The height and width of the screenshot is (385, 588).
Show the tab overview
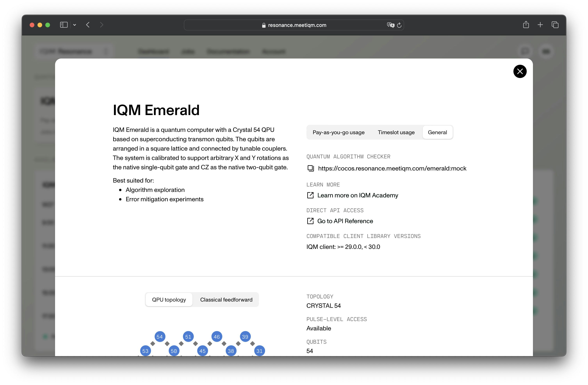coord(555,25)
